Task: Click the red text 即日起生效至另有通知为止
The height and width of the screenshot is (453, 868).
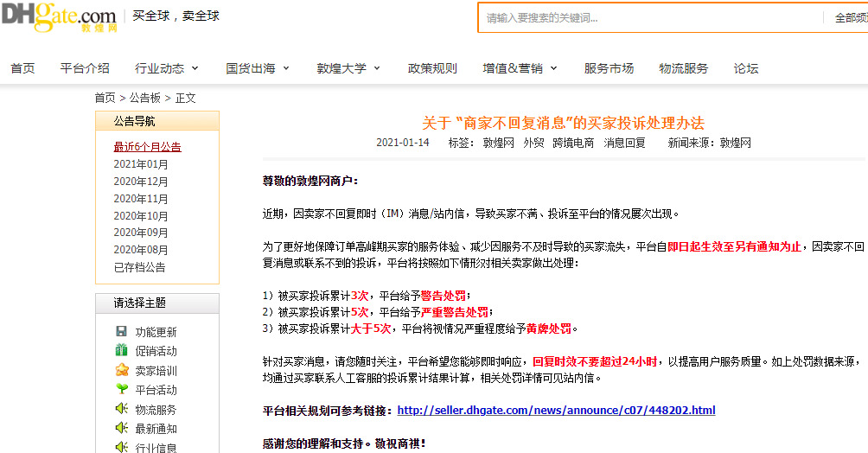Action: (734, 246)
